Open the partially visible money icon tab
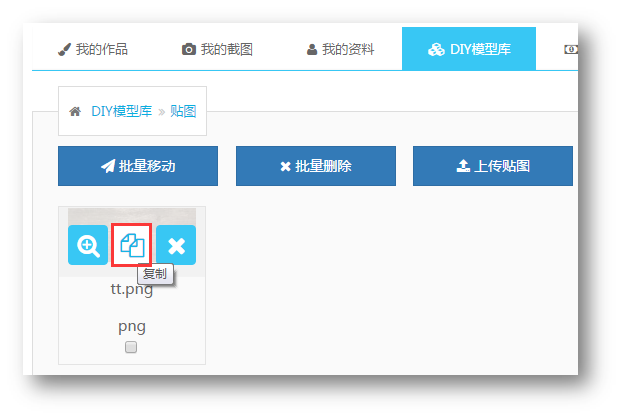Image resolution: width=621 pixels, height=418 pixels. (x=571, y=49)
